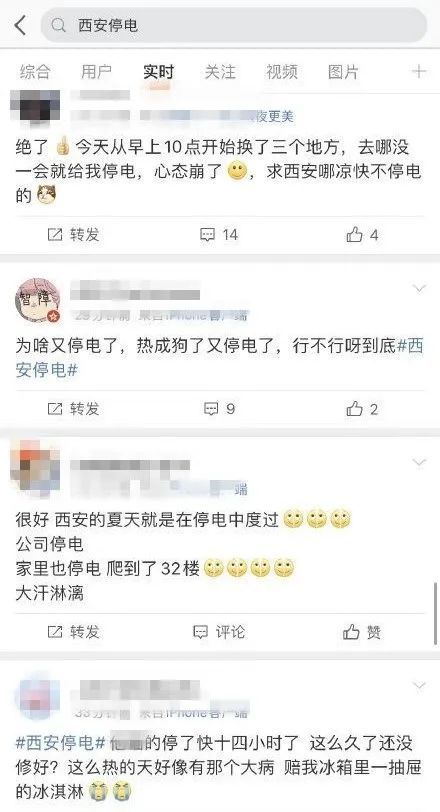Image resolution: width=440 pixels, height=812 pixels.
Task: Repost the first post about changing three places
Action: 73,235
